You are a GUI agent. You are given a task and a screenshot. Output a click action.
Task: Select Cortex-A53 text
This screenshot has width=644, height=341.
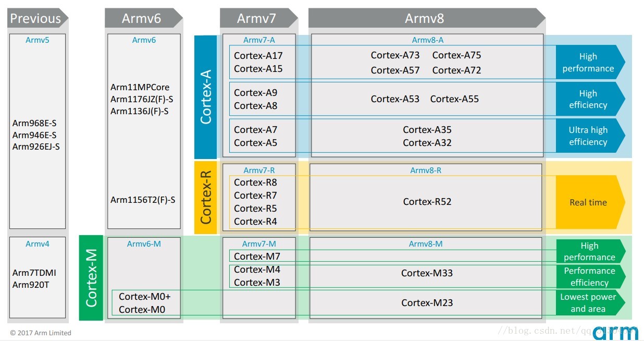tap(395, 99)
